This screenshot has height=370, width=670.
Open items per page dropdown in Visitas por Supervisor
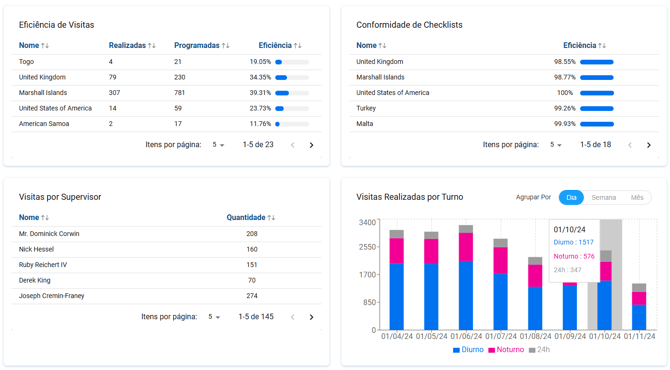214,317
